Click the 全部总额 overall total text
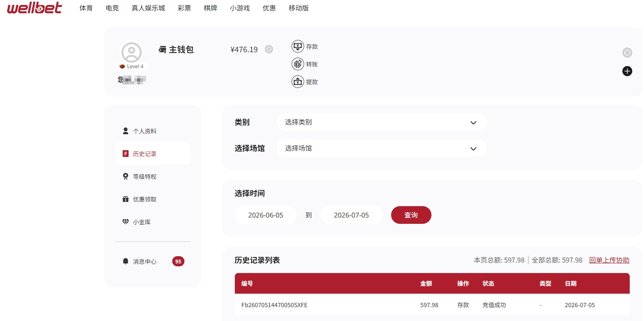This screenshot has height=321, width=644. 557,260
